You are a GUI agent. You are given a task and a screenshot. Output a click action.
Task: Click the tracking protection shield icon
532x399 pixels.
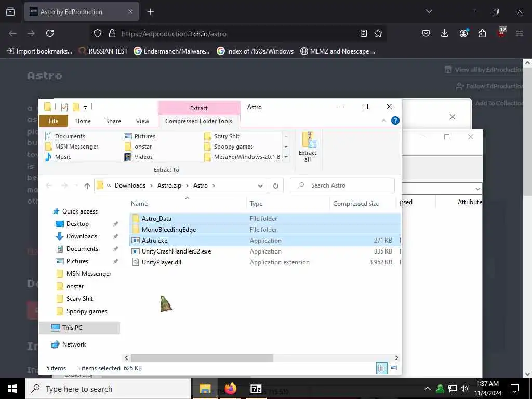98,33
